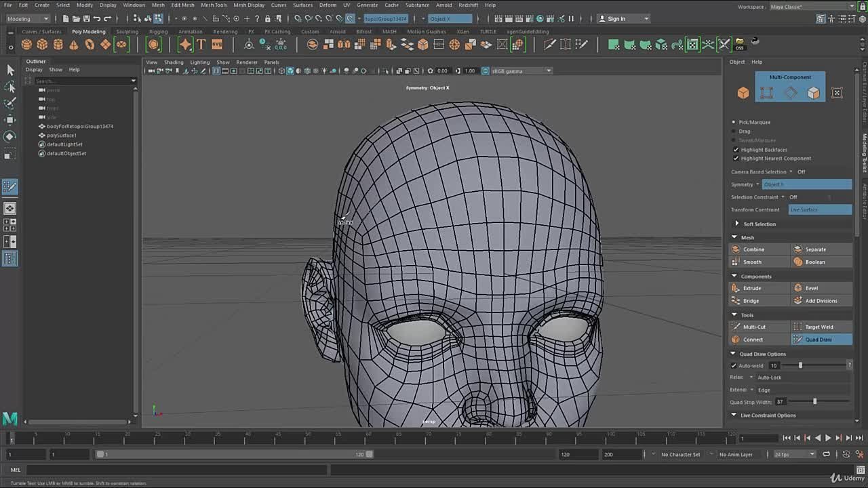868x488 pixels.
Task: Expand the Soft Selection section
Action: click(737, 224)
